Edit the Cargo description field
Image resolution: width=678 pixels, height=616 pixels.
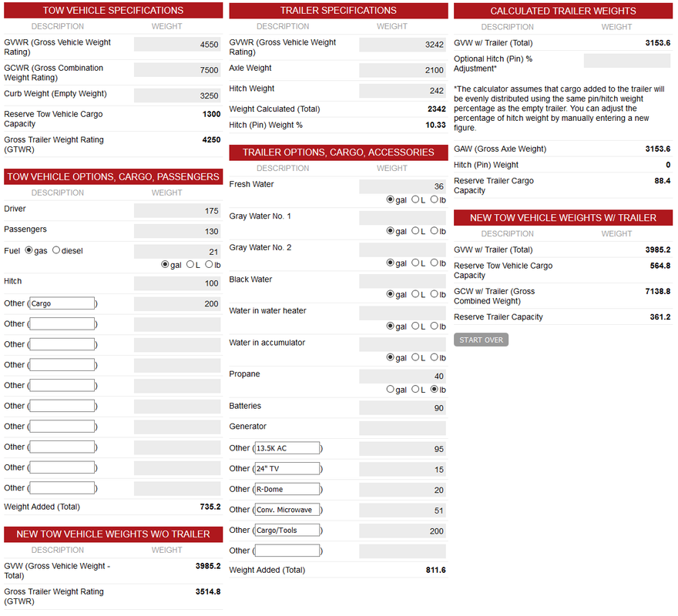click(x=62, y=304)
